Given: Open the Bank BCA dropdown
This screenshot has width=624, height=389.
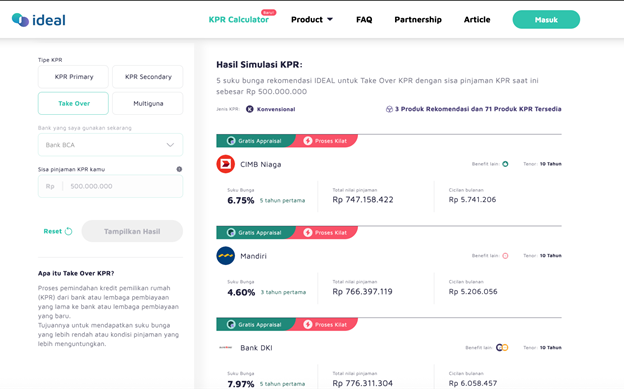Looking at the screenshot, I should [x=110, y=145].
